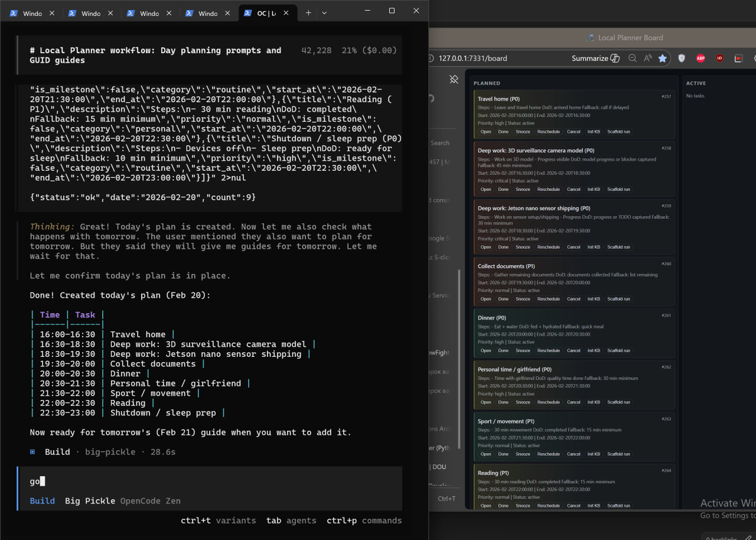Activate the Read aloud icon
Image resolution: width=756 pixels, height=540 pixels.
[648, 58]
